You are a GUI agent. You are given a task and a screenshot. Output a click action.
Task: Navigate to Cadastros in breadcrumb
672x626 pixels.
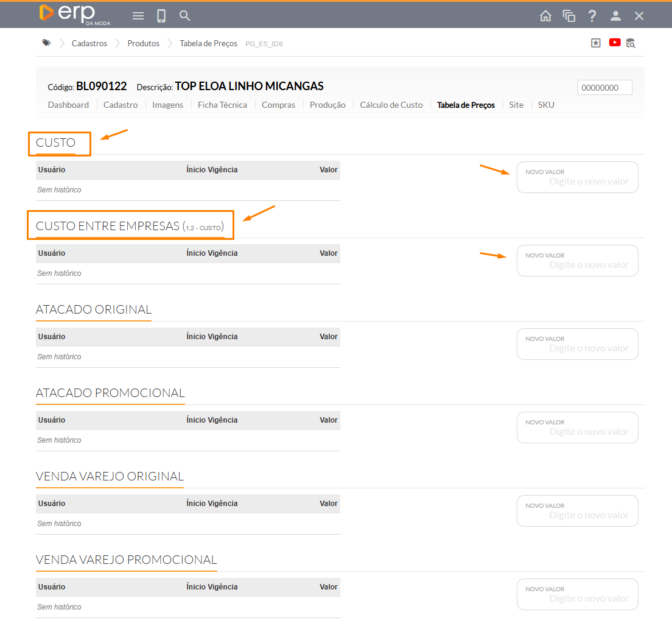pos(89,43)
